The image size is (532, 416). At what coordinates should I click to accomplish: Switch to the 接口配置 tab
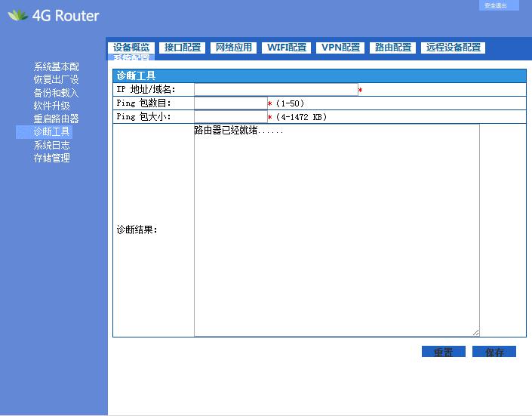183,48
